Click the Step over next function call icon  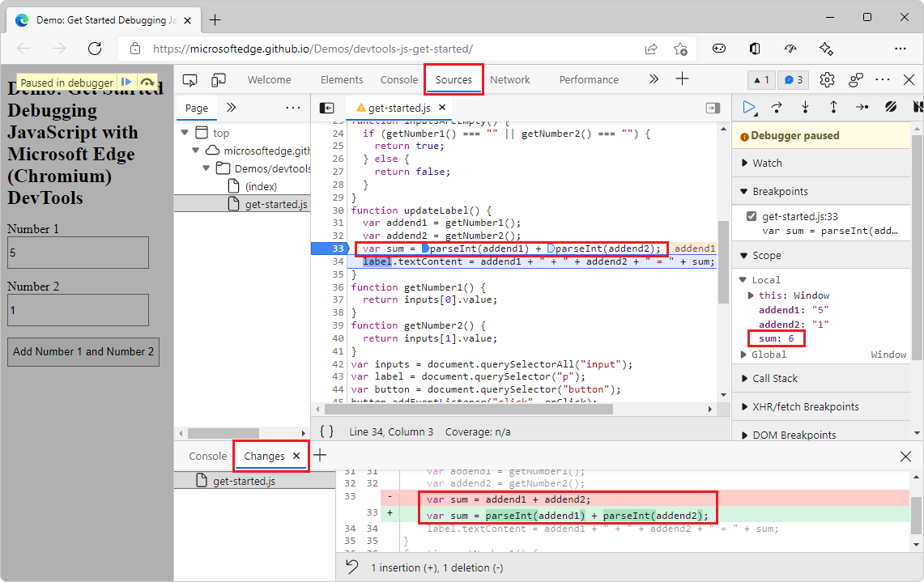pyautogui.click(x=777, y=107)
